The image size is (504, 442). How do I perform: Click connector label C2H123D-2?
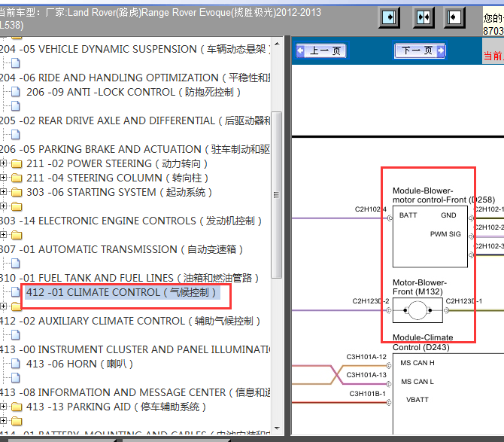click(371, 301)
